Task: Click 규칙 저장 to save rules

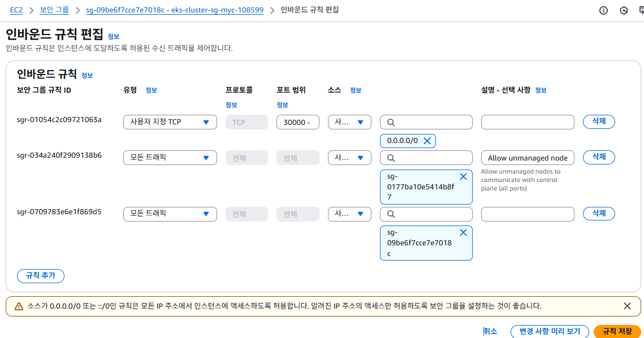Action: tap(617, 331)
